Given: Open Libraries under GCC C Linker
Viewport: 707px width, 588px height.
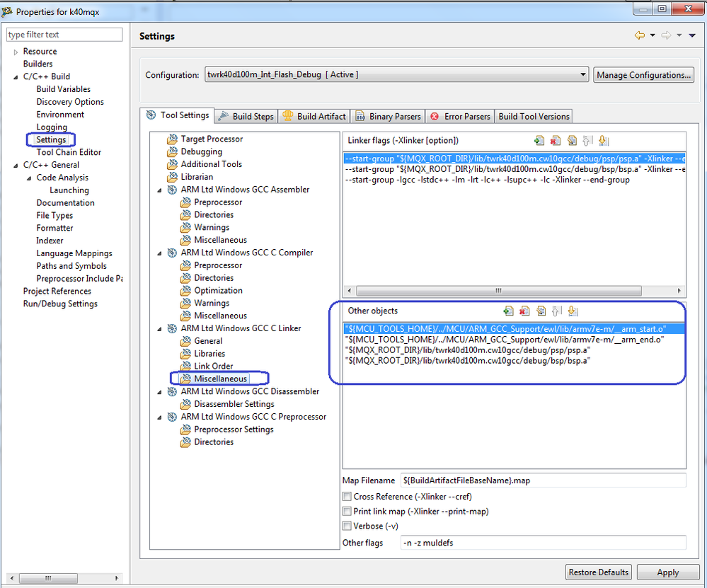Looking at the screenshot, I should pyautogui.click(x=209, y=354).
